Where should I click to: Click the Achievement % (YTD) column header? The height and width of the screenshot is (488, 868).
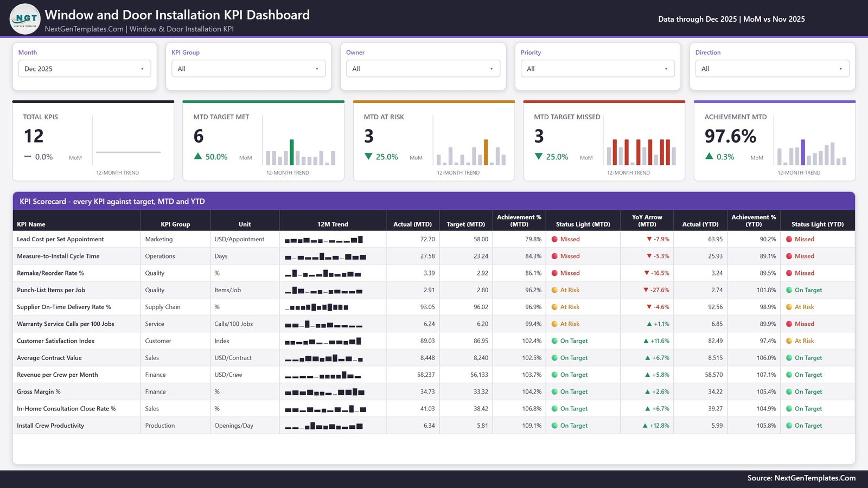pos(754,221)
